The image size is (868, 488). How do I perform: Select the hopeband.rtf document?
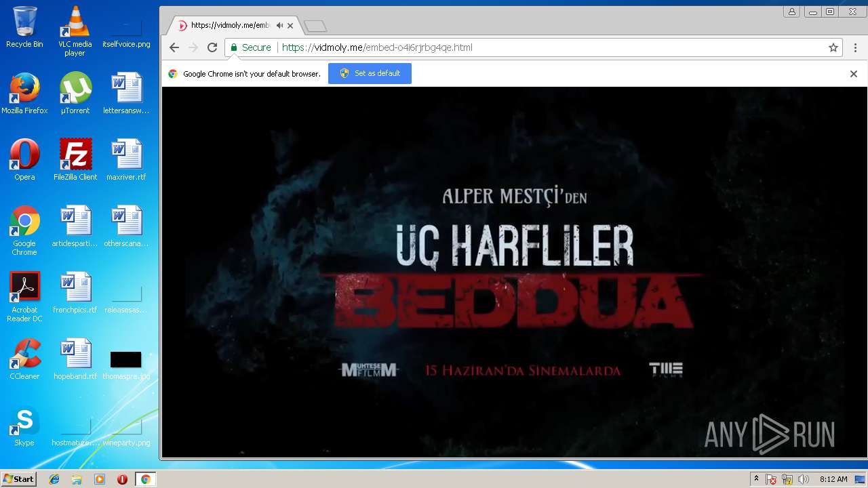click(x=75, y=359)
